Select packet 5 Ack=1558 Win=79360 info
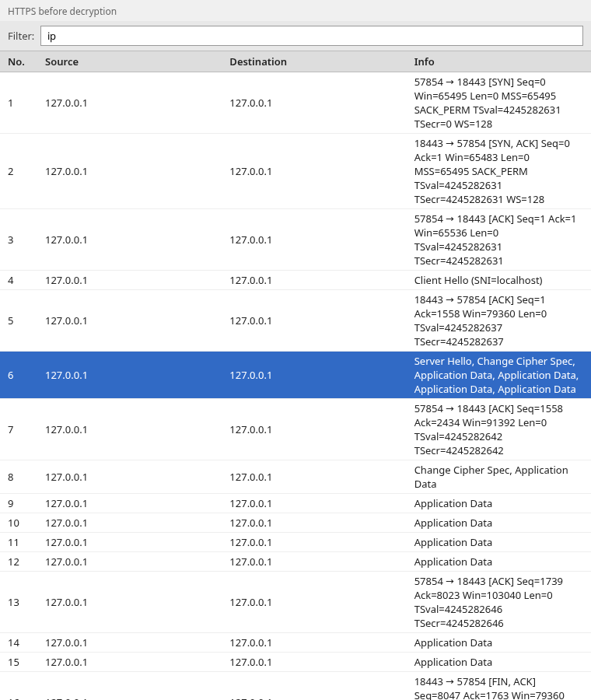 click(481, 321)
